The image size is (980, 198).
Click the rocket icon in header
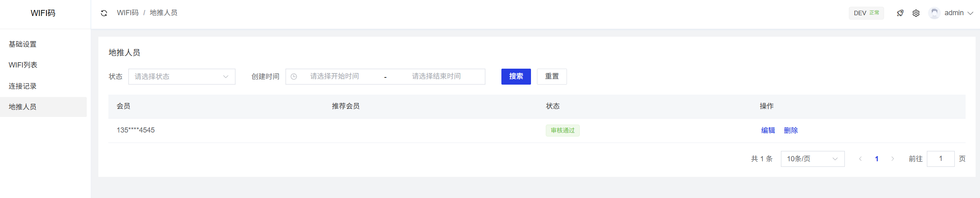click(x=900, y=13)
